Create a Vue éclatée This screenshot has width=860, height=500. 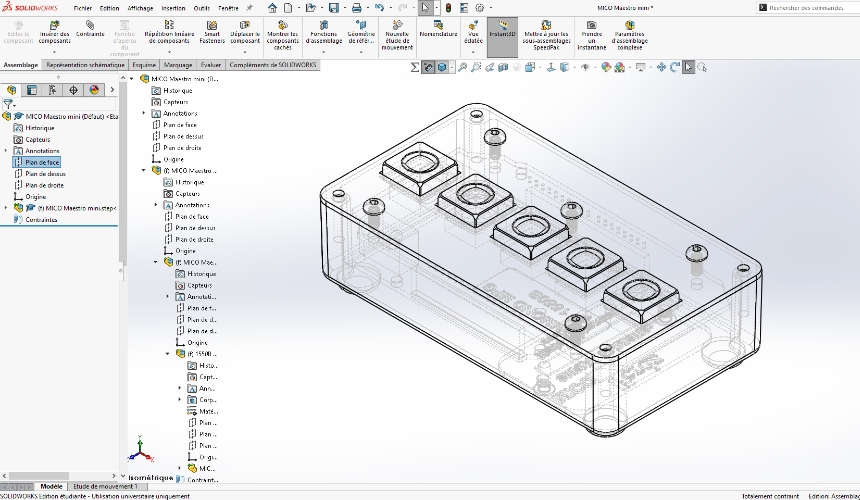[x=473, y=32]
